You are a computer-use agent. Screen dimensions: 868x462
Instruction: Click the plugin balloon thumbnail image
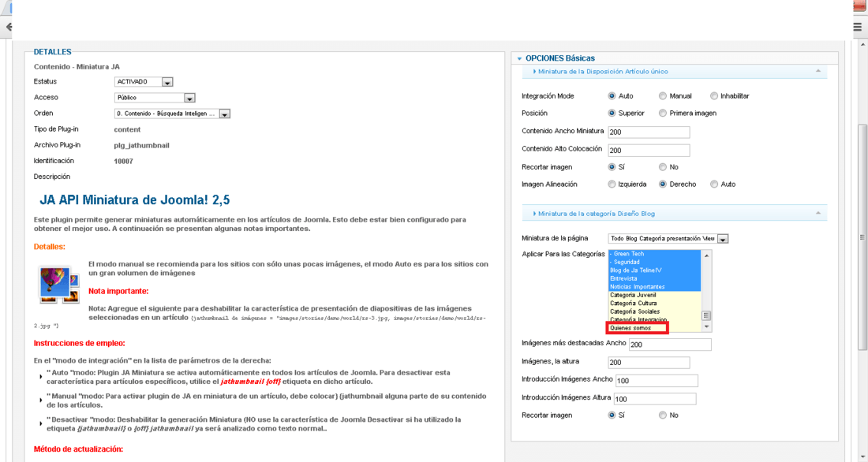[58, 284]
